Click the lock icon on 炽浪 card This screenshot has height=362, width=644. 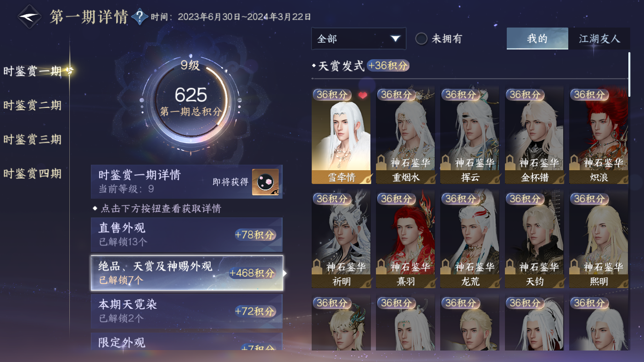click(x=575, y=162)
